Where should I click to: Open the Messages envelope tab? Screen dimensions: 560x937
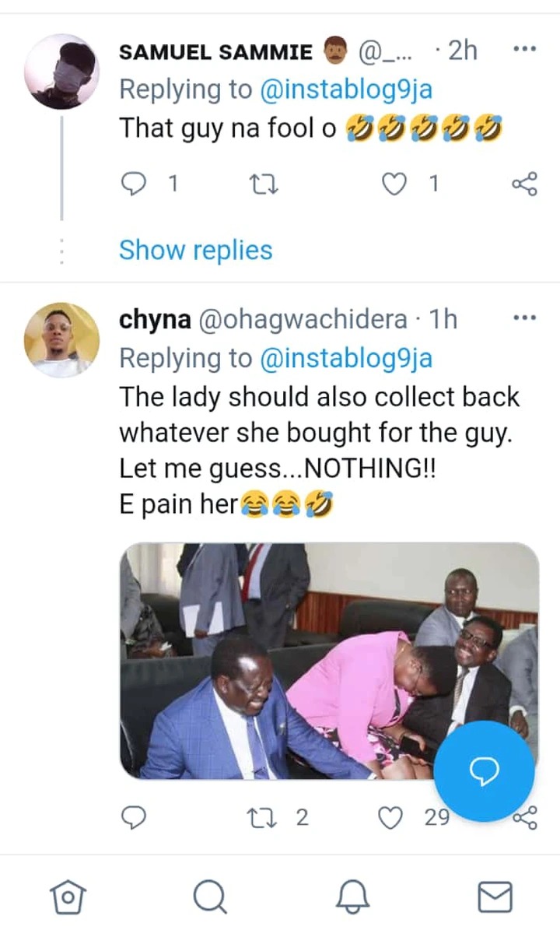[495, 897]
